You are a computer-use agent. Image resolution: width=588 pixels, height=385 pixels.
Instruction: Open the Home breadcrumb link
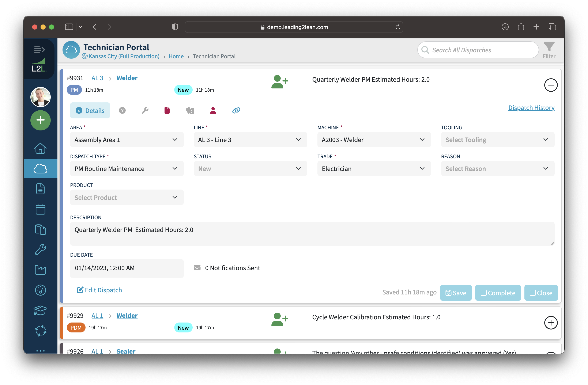pos(176,56)
